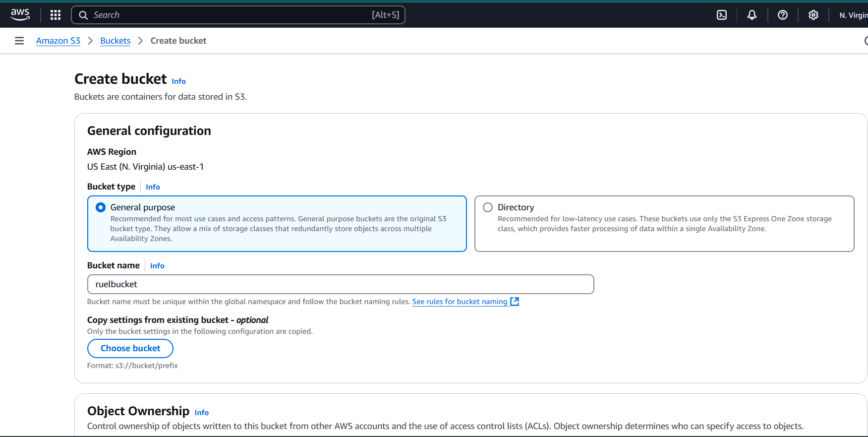Click the Create bucket breadcrumb text
This screenshot has width=868, height=437.
pyautogui.click(x=178, y=41)
